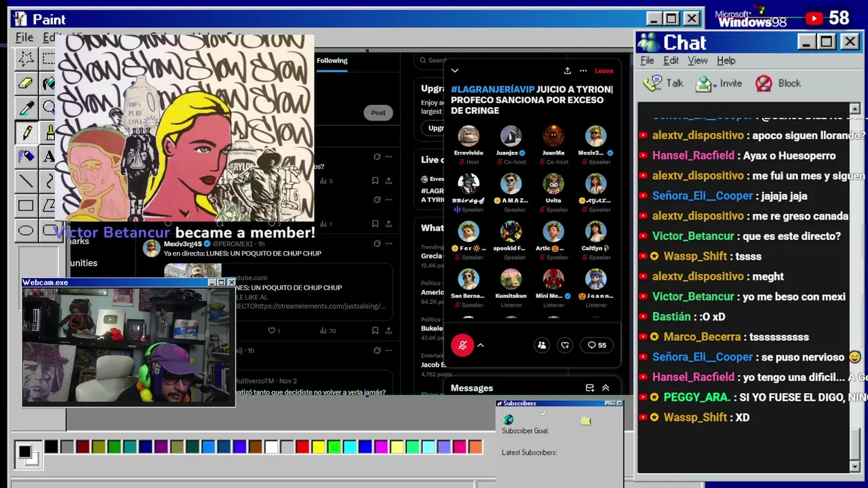Select the Eraser tool in Paint

(26, 83)
